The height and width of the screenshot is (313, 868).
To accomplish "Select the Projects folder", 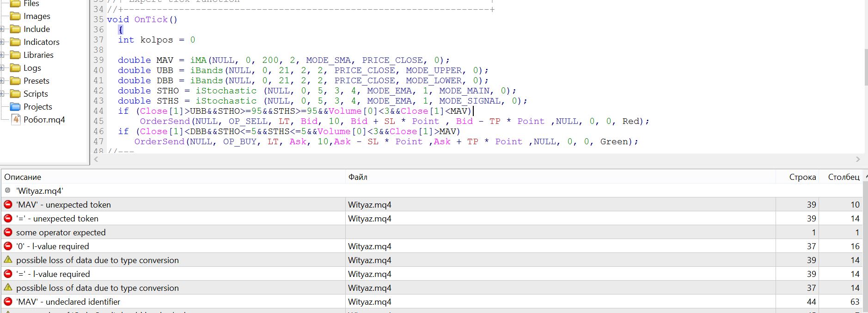I will [37, 107].
